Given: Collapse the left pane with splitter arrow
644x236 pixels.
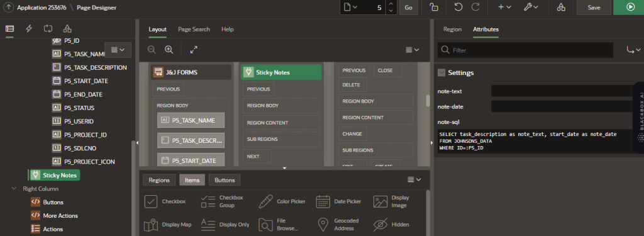Looking at the screenshot, I should pos(137,143).
